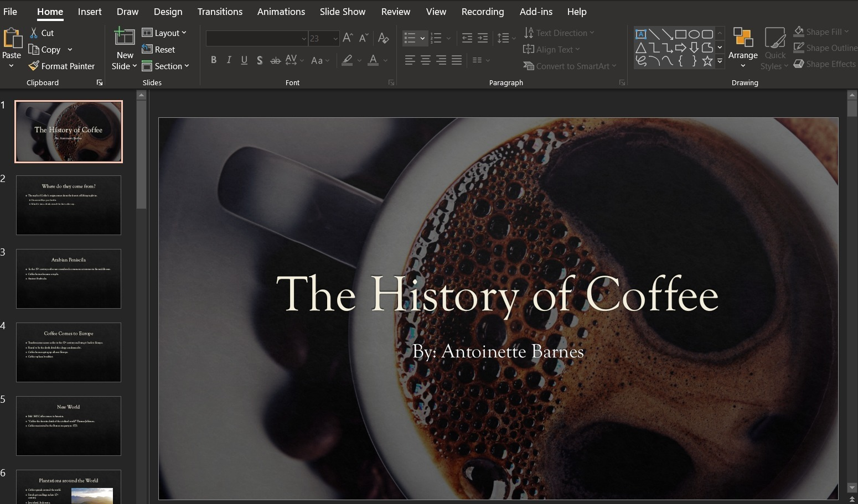Screen dimensions: 858x504
Task: Select the 5-point Star shape
Action: tap(707, 61)
